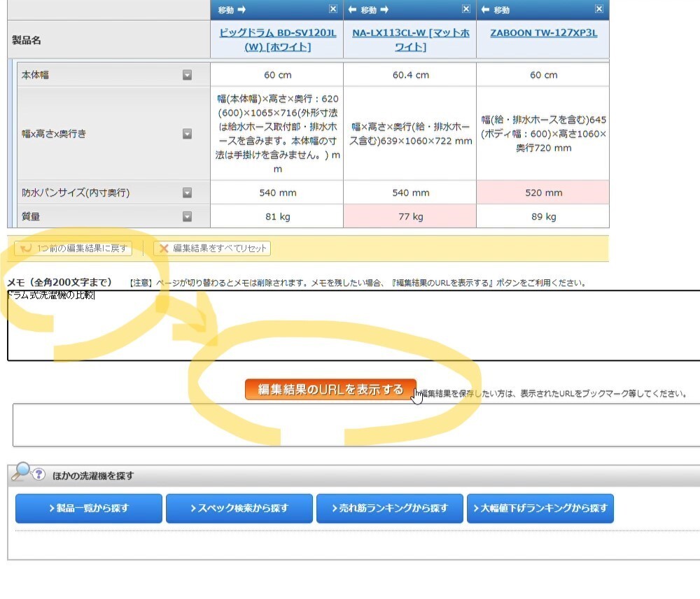The width and height of the screenshot is (700, 599).
Task: Click the 質量 row label
Action: [x=31, y=216]
